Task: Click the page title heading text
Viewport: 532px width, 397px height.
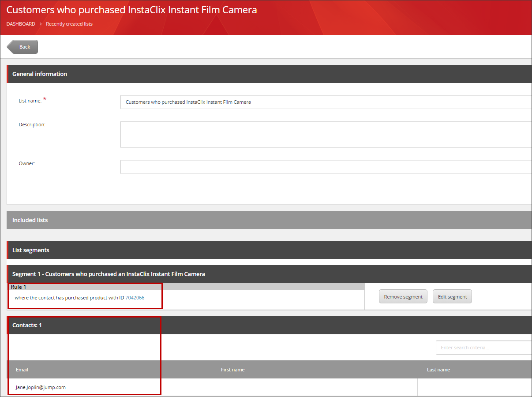Action: coord(131,10)
